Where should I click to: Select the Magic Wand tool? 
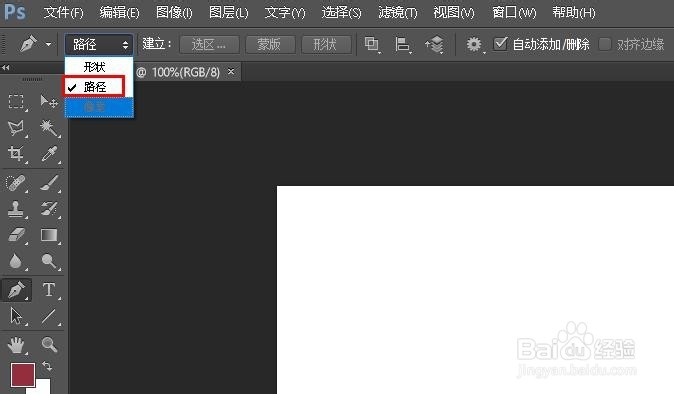pos(49,128)
